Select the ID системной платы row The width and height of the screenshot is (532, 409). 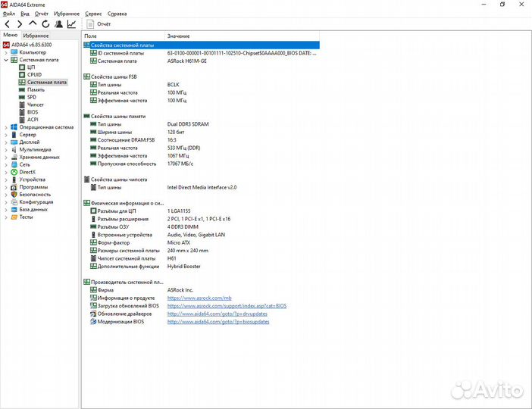[x=201, y=53]
